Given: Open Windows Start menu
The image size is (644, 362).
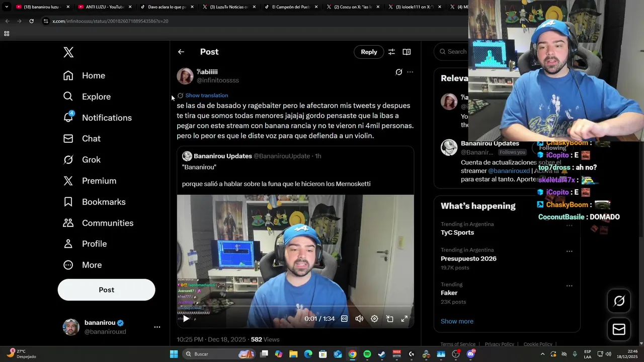Looking at the screenshot, I should click(174, 354).
